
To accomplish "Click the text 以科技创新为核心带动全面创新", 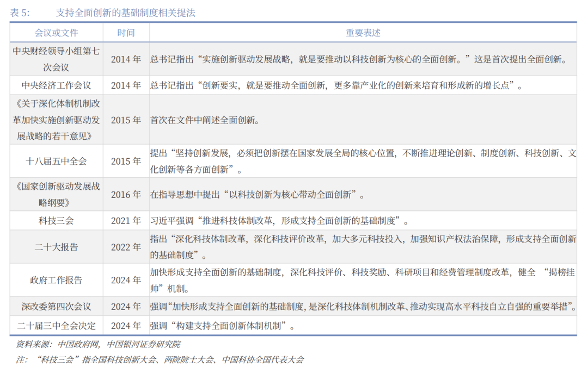I will 290,194.
